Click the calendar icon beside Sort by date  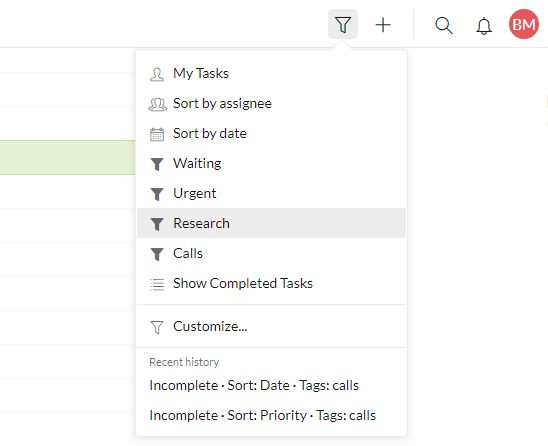(157, 134)
